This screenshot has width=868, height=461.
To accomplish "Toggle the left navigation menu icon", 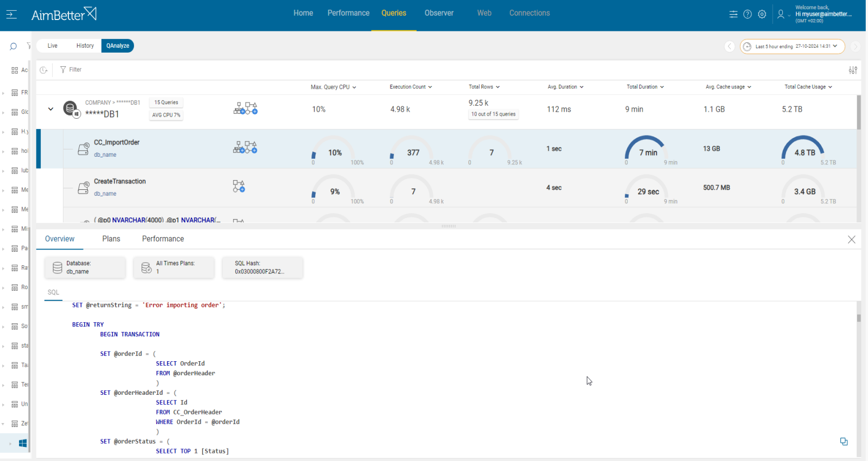I will (x=11, y=15).
